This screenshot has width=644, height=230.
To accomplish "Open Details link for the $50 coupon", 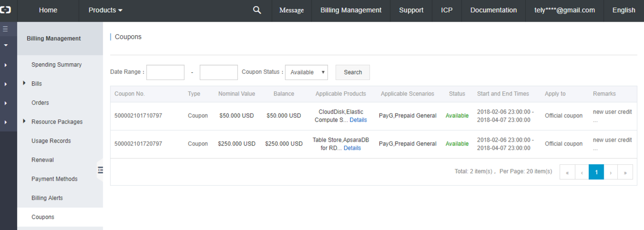I will (x=358, y=120).
